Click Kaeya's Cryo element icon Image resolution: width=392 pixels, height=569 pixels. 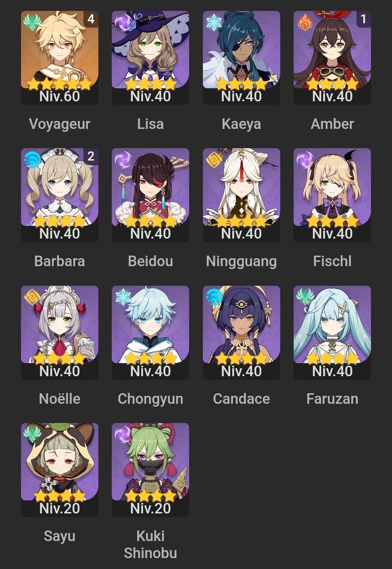(x=214, y=22)
